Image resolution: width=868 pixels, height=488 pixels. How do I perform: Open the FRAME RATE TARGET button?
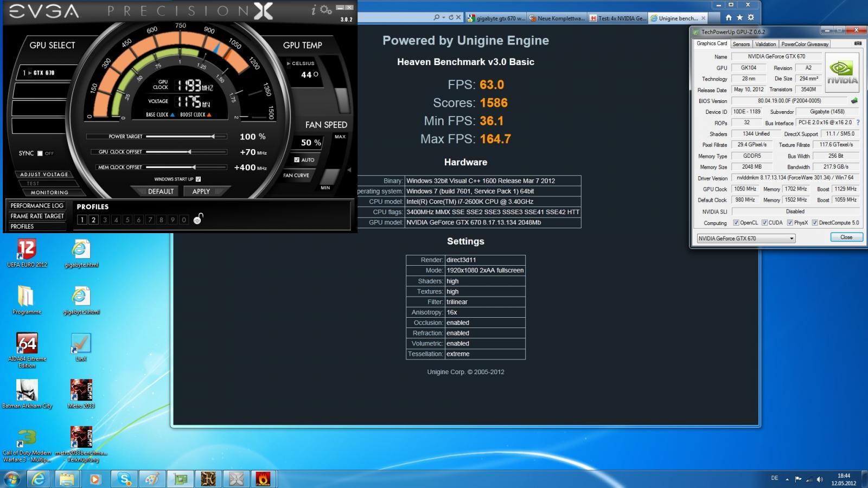point(37,216)
